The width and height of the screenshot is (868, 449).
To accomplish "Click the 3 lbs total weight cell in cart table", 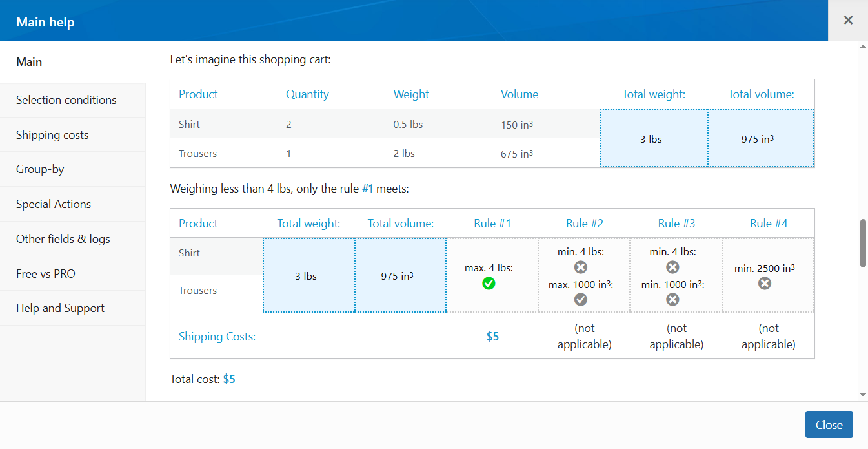I will 651,139.
